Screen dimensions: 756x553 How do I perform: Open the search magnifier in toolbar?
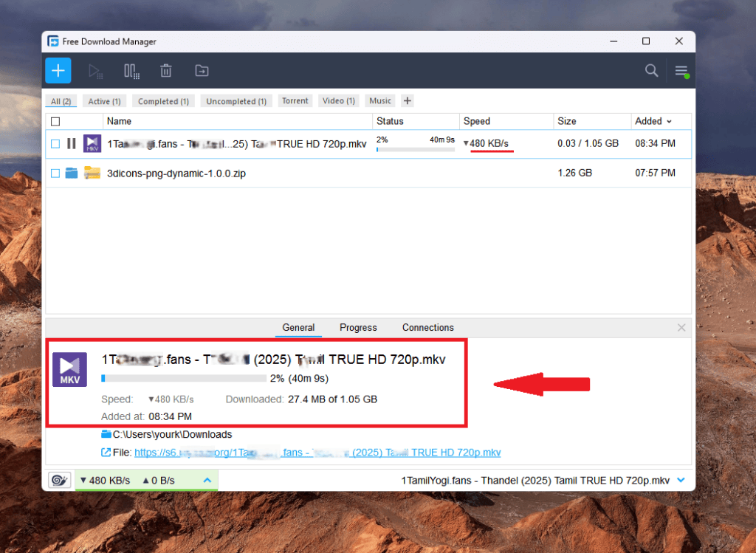coord(651,70)
